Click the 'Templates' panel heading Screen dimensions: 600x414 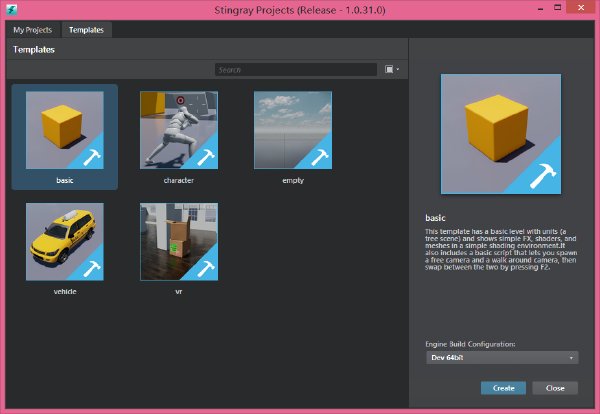click(x=34, y=50)
